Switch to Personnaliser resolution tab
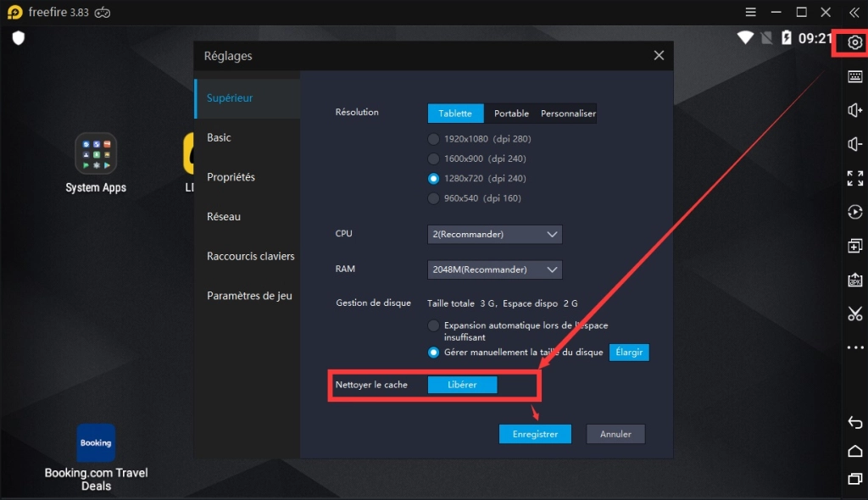The height and width of the screenshot is (500, 868). (568, 114)
